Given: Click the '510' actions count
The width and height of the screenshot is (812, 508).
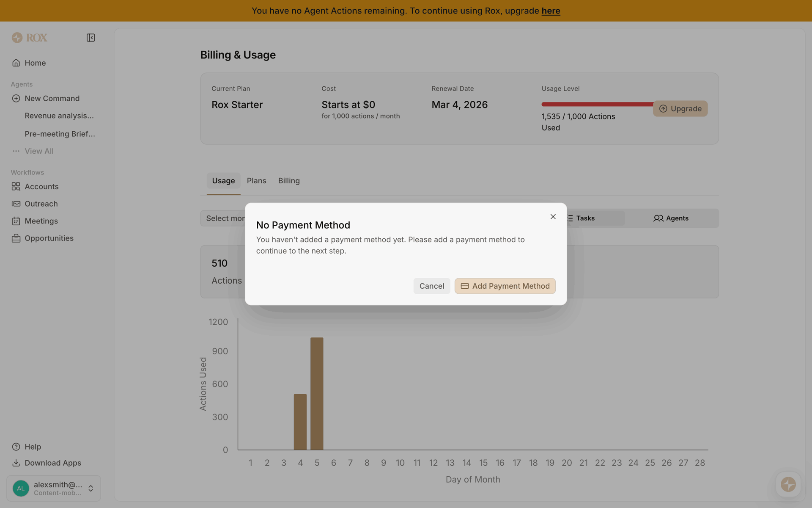Looking at the screenshot, I should (x=219, y=263).
